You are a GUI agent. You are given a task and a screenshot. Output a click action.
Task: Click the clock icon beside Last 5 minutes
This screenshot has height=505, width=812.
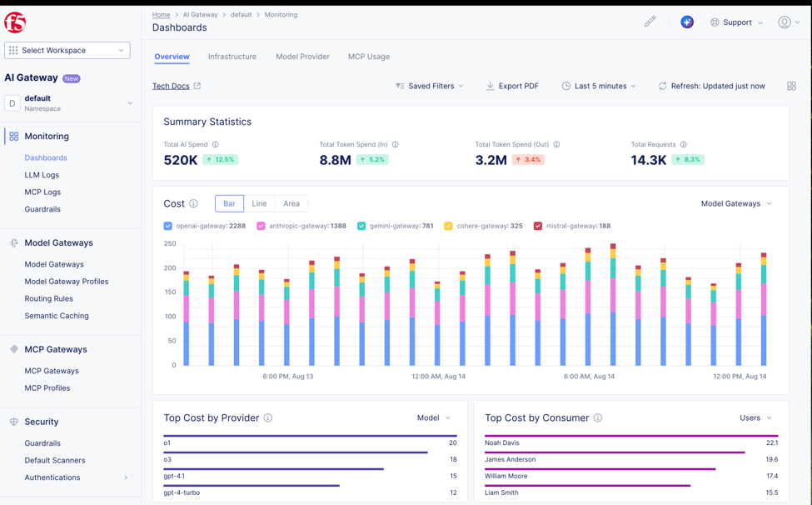point(566,86)
